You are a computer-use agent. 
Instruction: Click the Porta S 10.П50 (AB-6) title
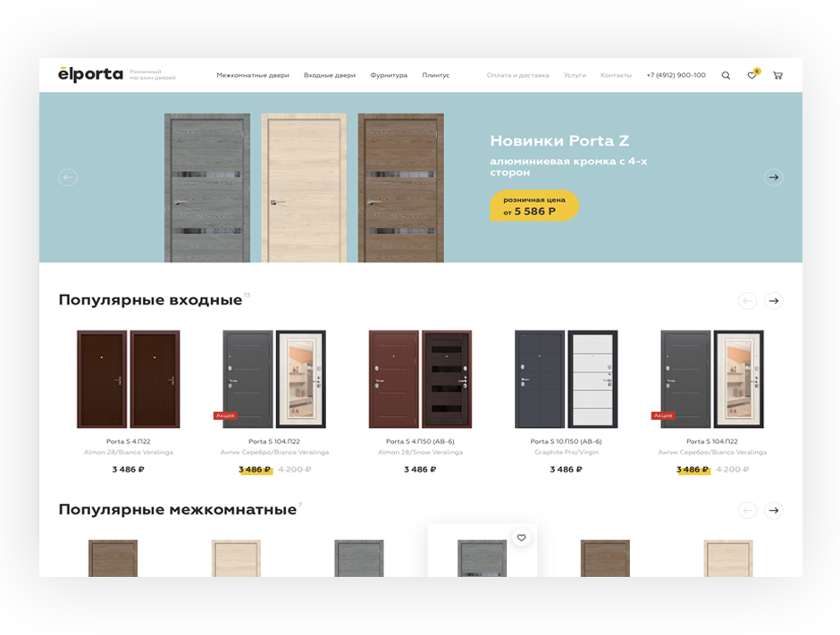[x=566, y=442]
